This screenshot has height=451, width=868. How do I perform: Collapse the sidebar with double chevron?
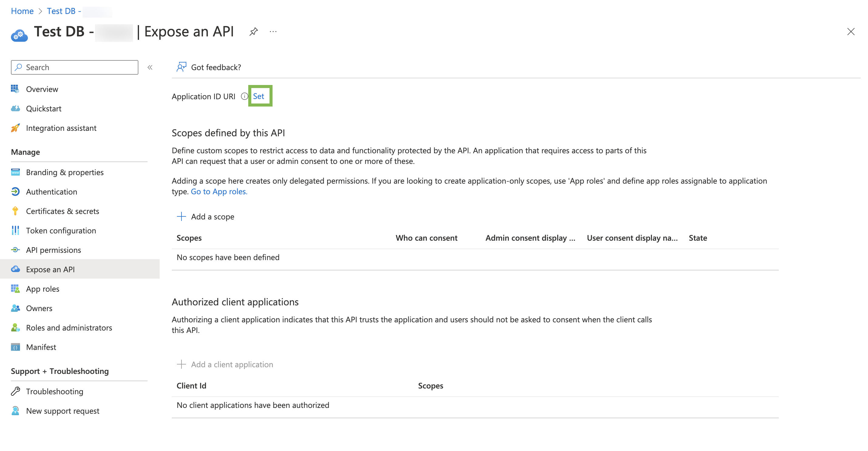[150, 67]
